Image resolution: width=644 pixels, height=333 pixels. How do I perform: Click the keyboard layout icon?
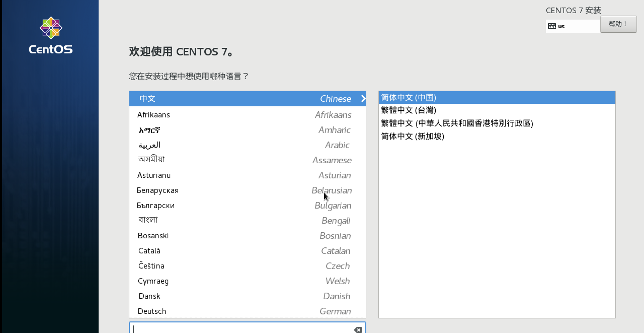click(x=552, y=26)
